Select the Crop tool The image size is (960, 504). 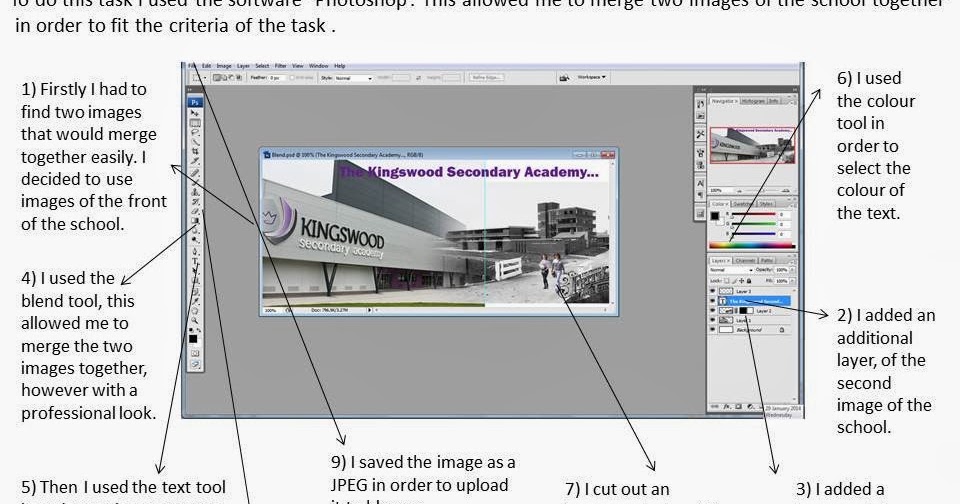point(195,151)
